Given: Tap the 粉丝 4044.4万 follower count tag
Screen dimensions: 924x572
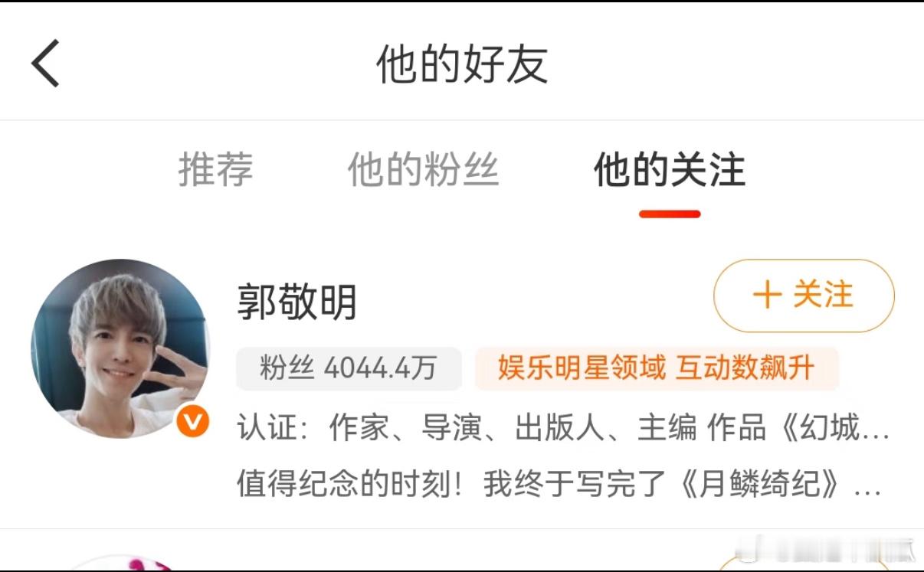Looking at the screenshot, I should [349, 369].
